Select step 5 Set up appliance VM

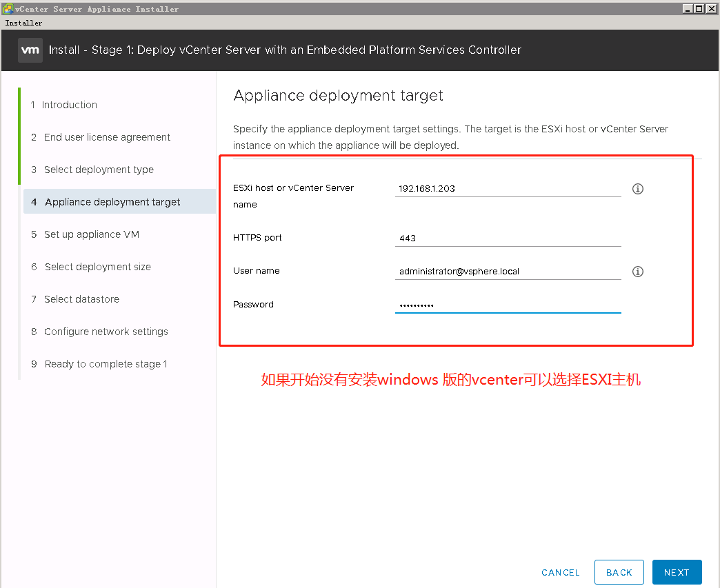coord(85,234)
